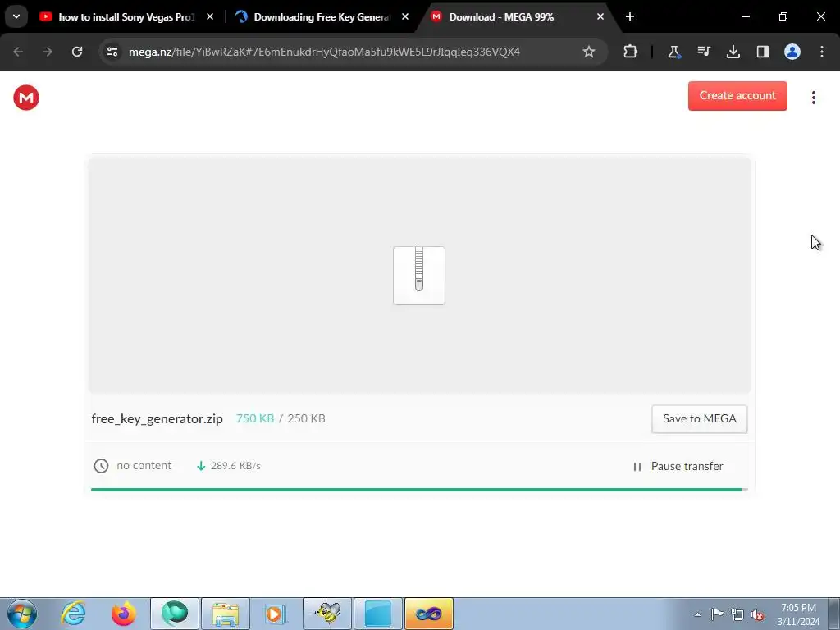This screenshot has width=840, height=630.
Task: Open the Edge-like globe taskbar app
Action: [x=175, y=614]
